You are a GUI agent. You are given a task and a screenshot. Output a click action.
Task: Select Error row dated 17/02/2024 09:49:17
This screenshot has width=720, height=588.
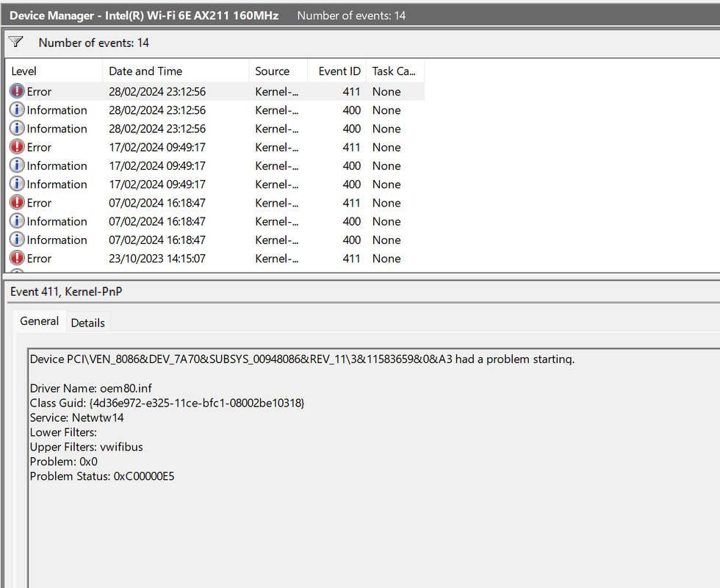click(x=216, y=147)
